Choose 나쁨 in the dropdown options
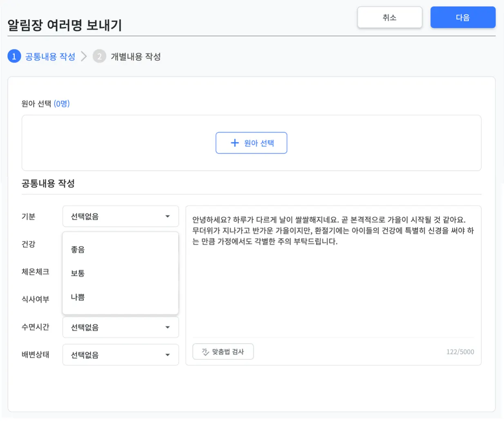Viewport: 504px width, 421px height. pyautogui.click(x=78, y=297)
